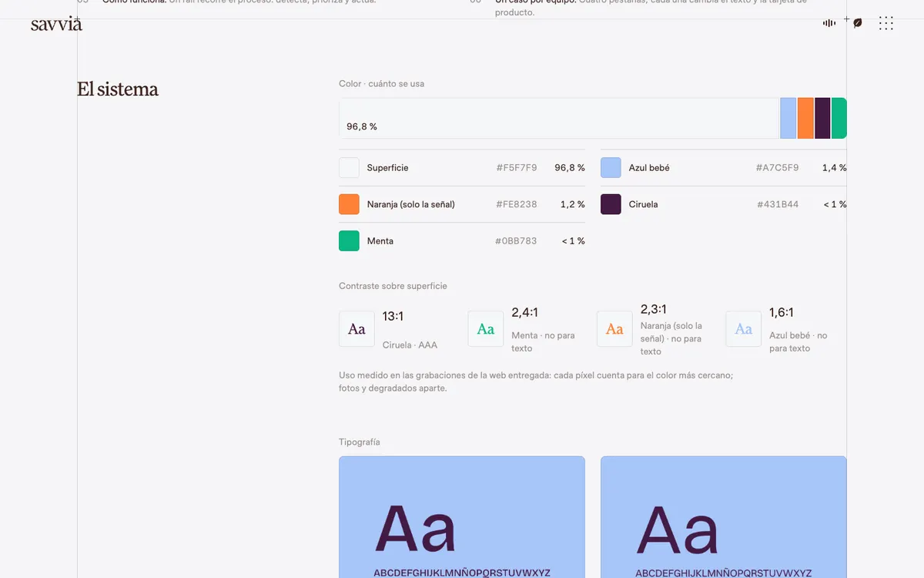Click the "Ciruela · AAA" caption

point(410,345)
